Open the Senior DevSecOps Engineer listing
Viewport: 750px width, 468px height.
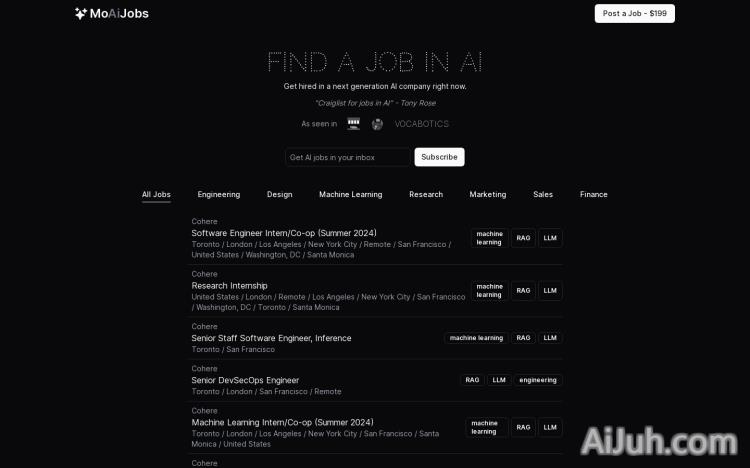point(245,380)
